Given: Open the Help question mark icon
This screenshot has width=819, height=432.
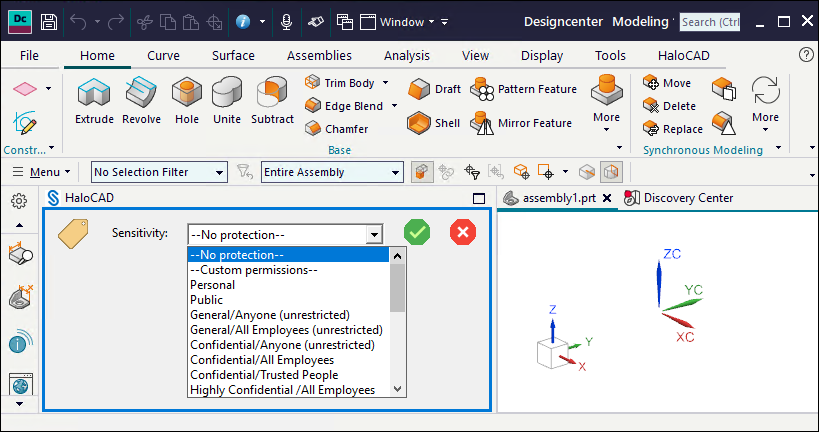Looking at the screenshot, I should point(806,55).
